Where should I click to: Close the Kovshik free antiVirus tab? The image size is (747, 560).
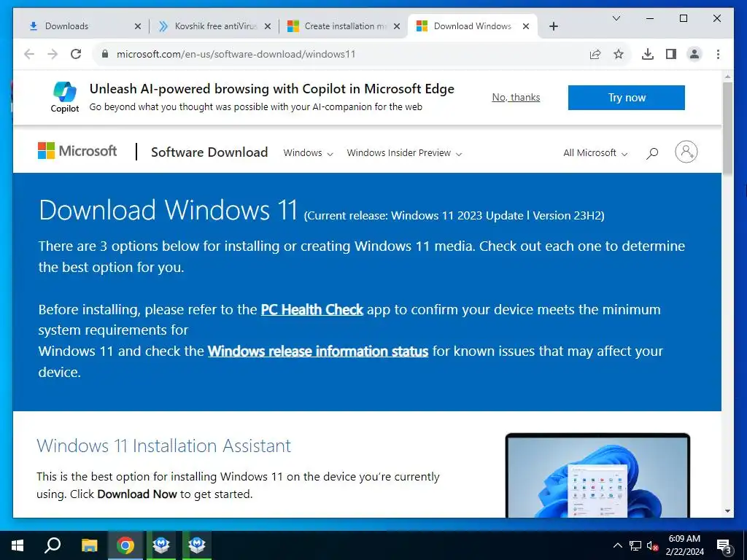268,26
